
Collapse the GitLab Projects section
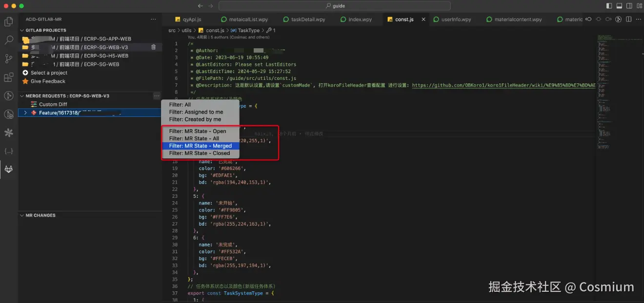pyautogui.click(x=22, y=30)
